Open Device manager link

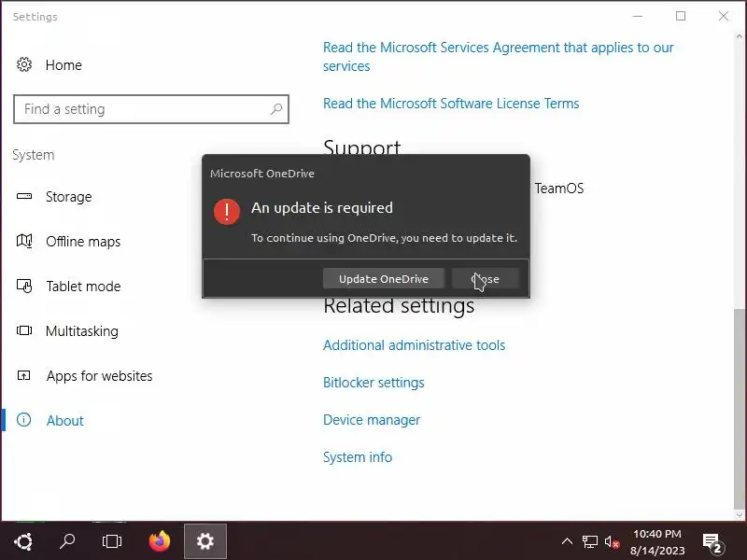372,419
